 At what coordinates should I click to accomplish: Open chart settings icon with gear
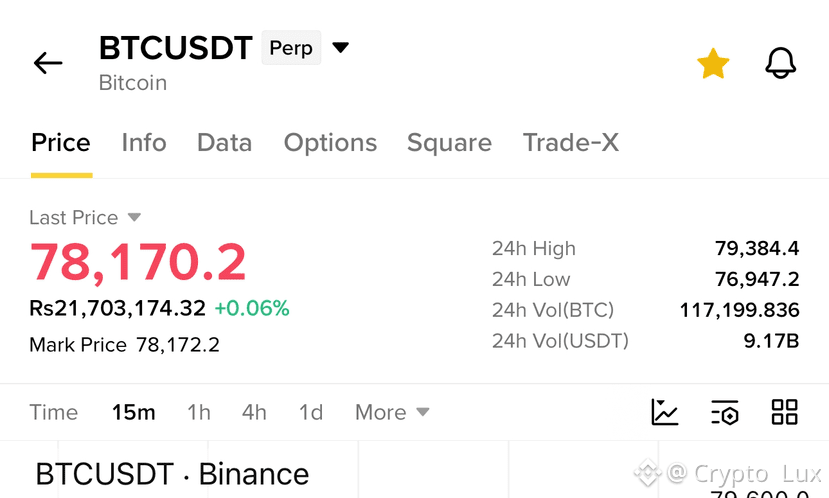(x=724, y=412)
